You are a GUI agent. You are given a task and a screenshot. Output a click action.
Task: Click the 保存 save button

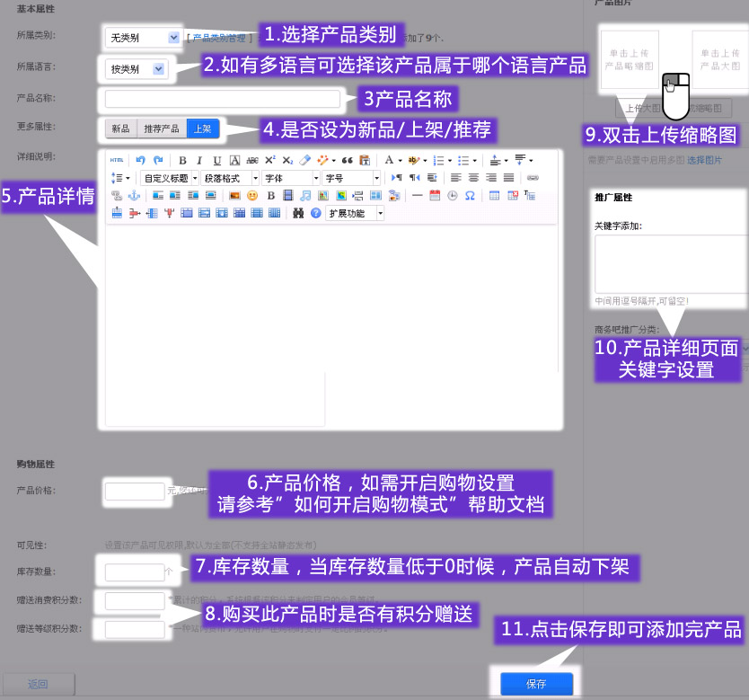536,684
